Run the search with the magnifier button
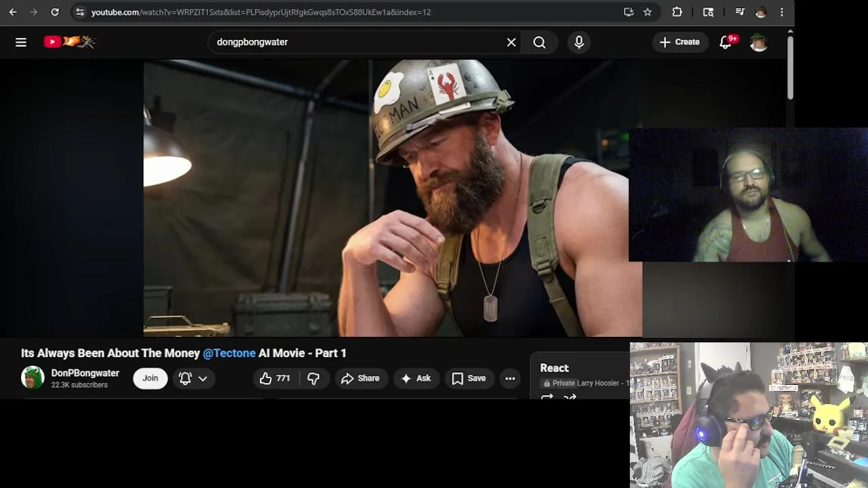Image resolution: width=868 pixels, height=488 pixels. [x=539, y=42]
